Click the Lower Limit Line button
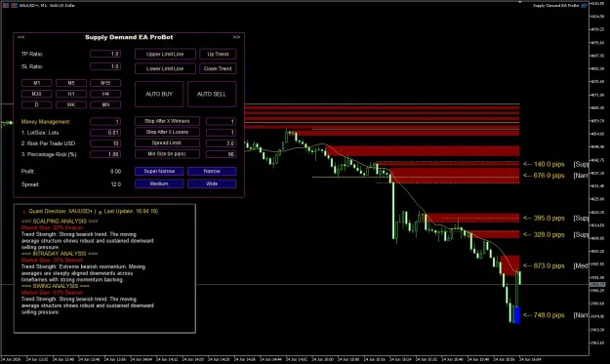 (x=165, y=68)
